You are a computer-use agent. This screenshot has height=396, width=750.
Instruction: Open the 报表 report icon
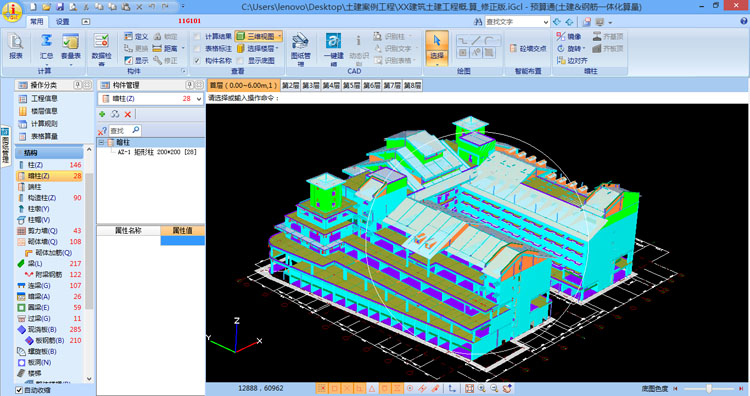16,46
